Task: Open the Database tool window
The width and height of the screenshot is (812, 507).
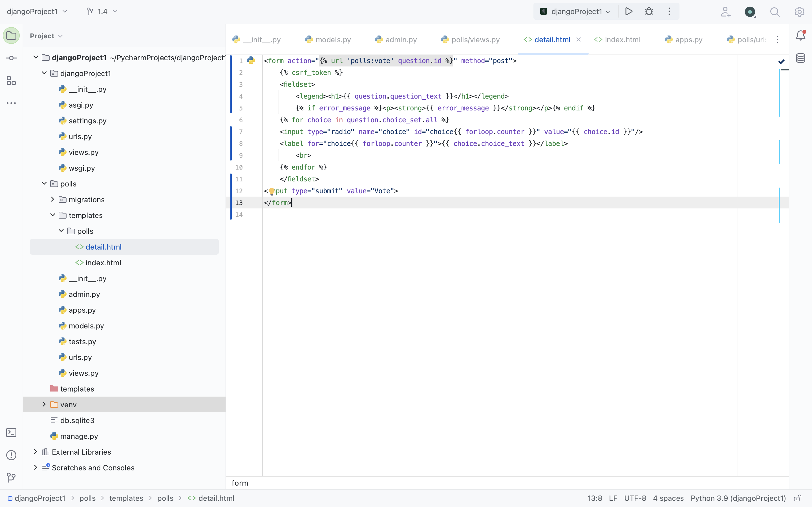Action: coord(801,58)
